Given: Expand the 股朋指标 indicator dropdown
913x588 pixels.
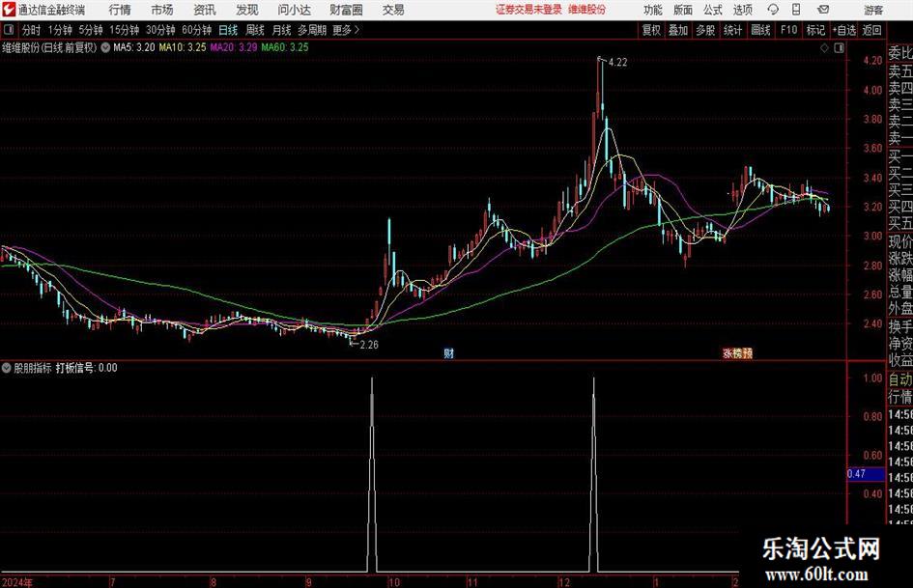Looking at the screenshot, I should [7, 368].
